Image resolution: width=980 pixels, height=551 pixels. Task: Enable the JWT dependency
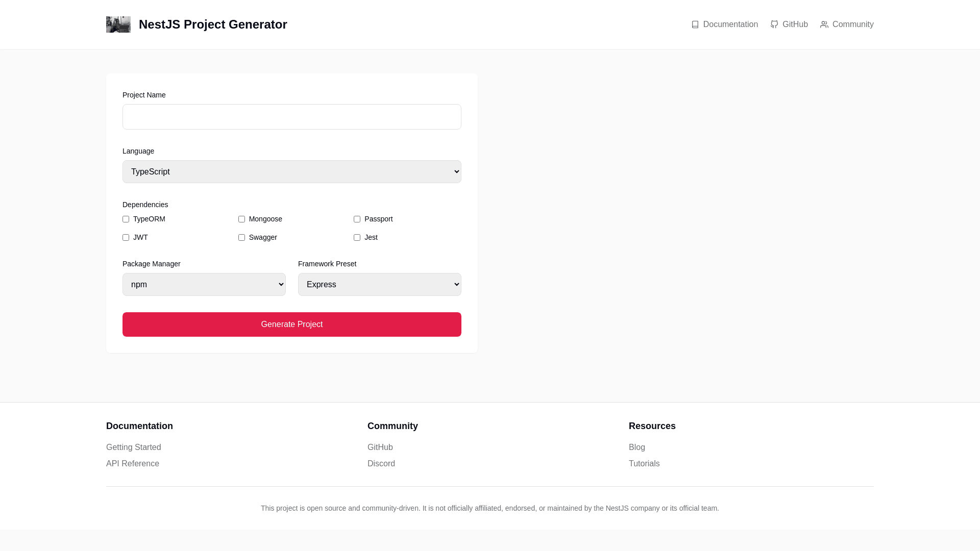pyautogui.click(x=126, y=238)
